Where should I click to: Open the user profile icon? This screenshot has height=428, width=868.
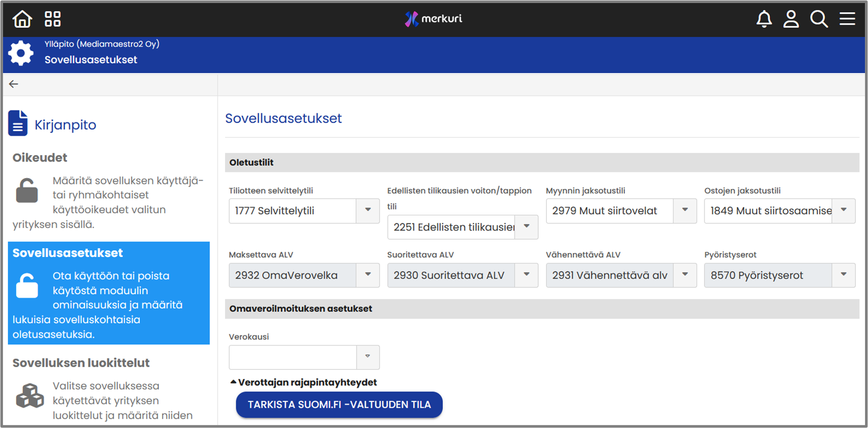[x=791, y=19]
